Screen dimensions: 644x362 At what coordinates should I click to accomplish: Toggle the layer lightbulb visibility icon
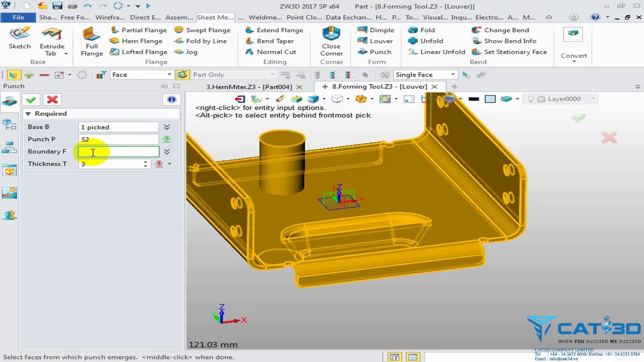(530, 99)
